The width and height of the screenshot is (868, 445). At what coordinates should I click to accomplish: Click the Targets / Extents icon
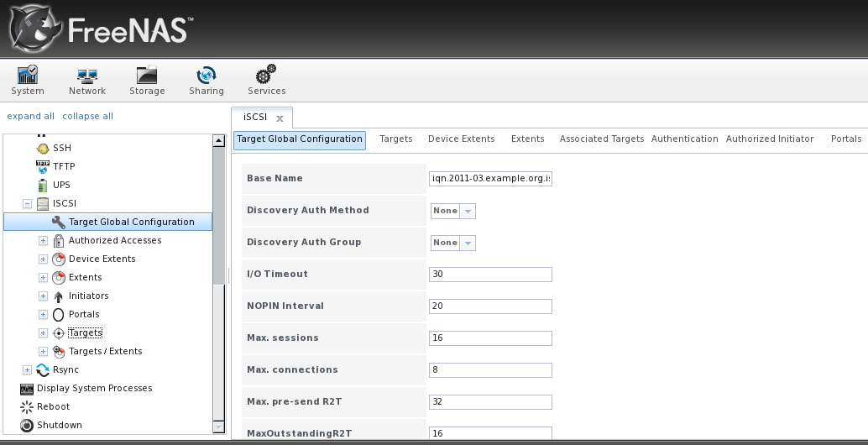point(59,352)
